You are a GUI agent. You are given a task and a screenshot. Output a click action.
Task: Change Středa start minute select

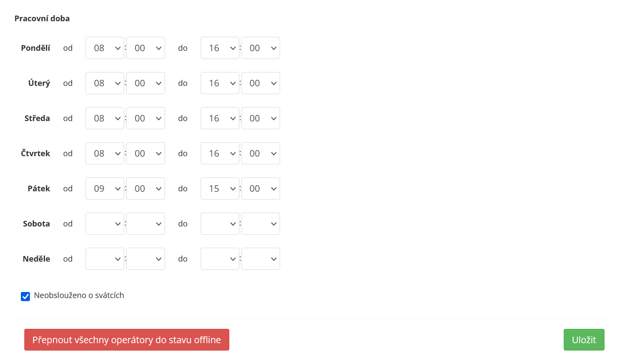145,118
